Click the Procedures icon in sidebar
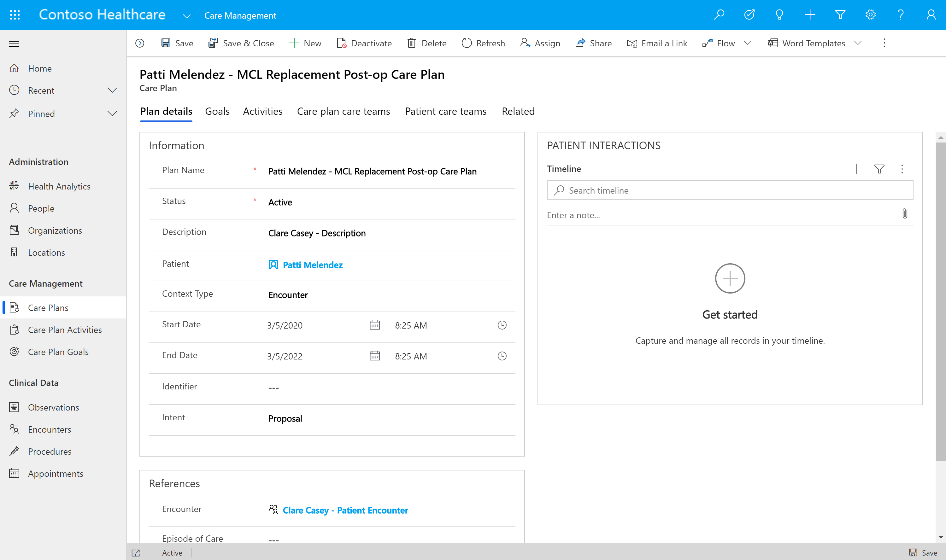This screenshot has width=946, height=560. tap(15, 451)
